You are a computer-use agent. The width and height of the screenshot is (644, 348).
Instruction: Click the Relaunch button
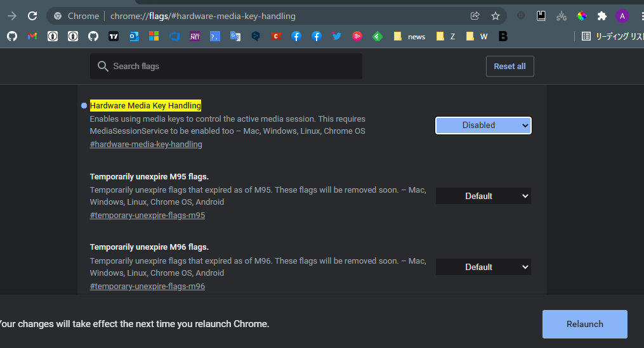click(585, 324)
